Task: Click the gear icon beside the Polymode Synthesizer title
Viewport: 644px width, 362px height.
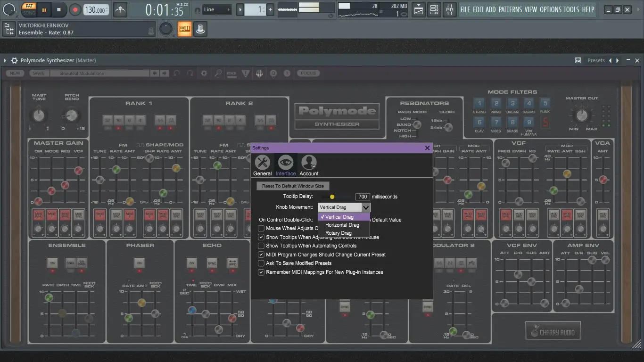Action: tap(14, 60)
